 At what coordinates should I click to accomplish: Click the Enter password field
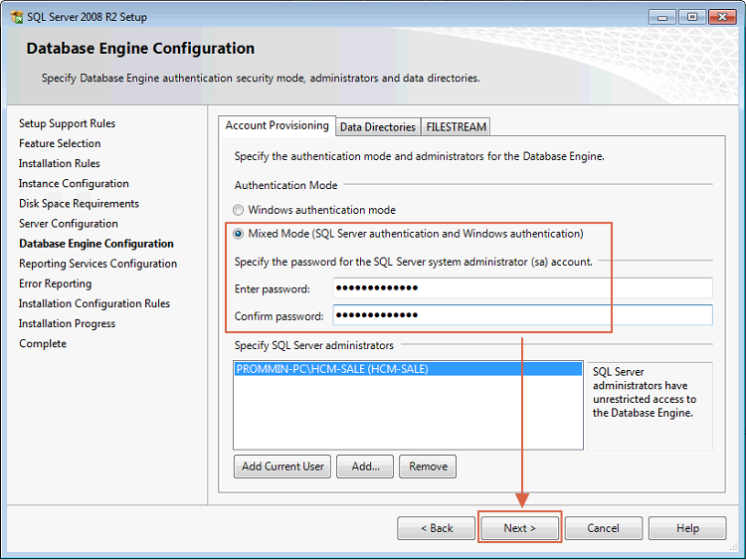522,287
